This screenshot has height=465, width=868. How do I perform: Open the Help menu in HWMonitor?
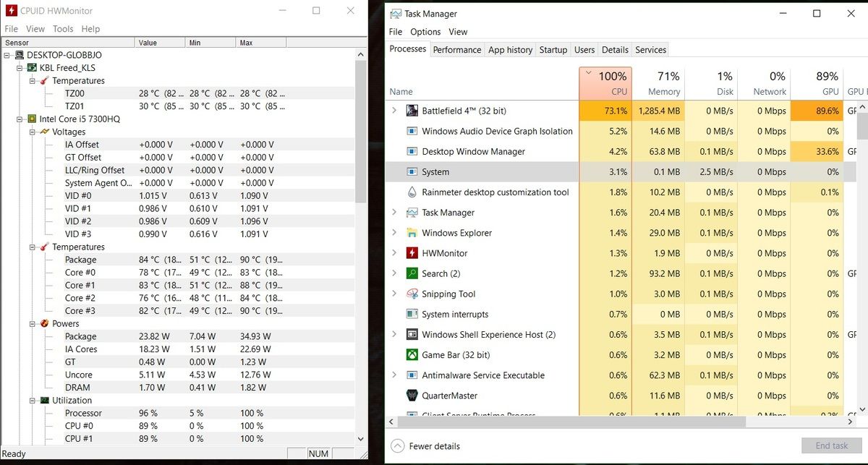coord(90,29)
